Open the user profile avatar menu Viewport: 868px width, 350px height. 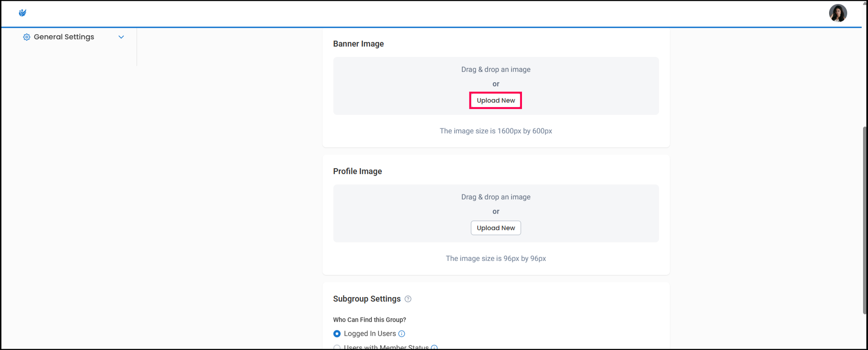[x=837, y=13]
